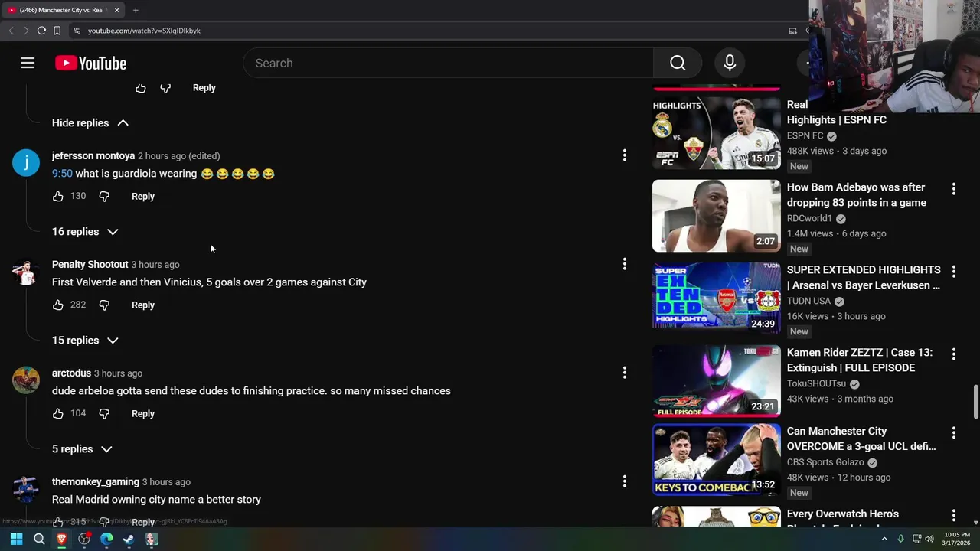Screen dimensions: 980x551
Task: Play Kamen Rider 23:21 thumbnail
Action: 717,381
